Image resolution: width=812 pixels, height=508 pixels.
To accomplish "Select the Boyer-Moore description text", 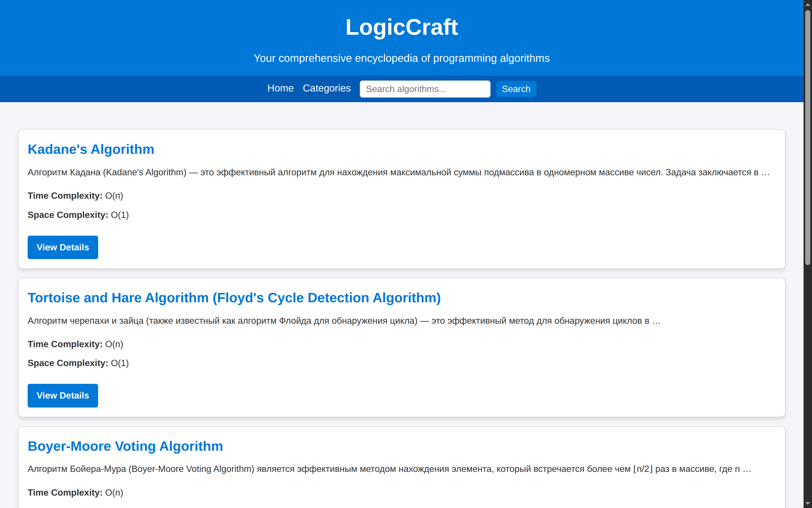I will pos(389,469).
